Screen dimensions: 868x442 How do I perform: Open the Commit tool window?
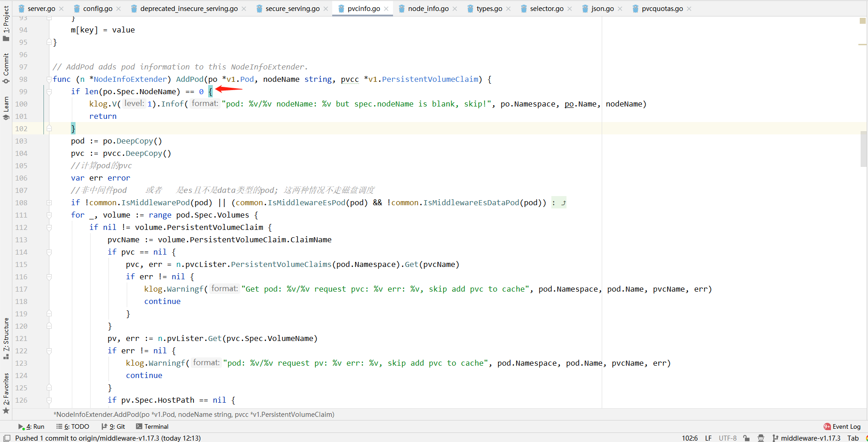6,68
